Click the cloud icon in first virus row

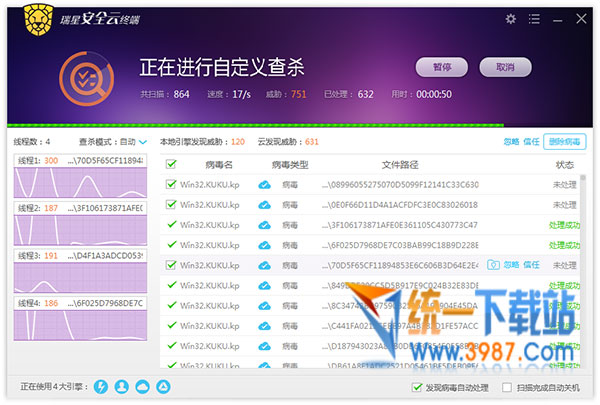pyautogui.click(x=265, y=185)
